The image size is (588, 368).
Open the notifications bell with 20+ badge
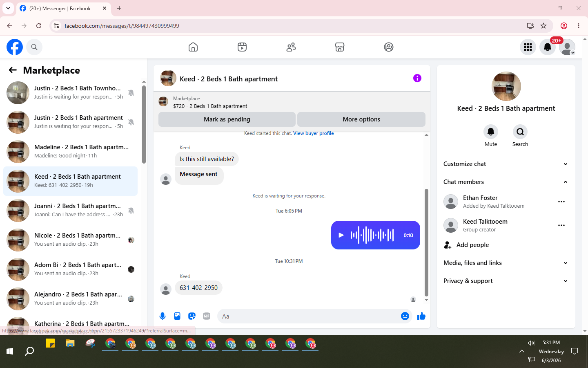click(548, 47)
